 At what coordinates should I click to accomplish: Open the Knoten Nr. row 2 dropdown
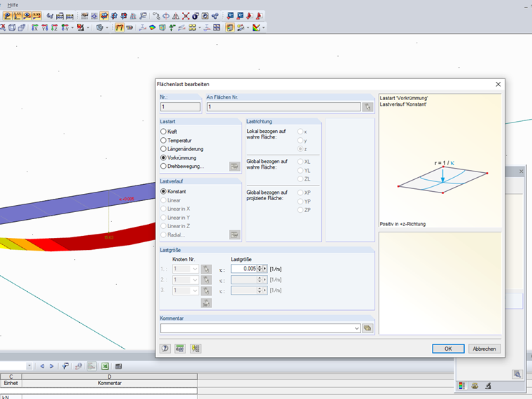click(x=195, y=280)
